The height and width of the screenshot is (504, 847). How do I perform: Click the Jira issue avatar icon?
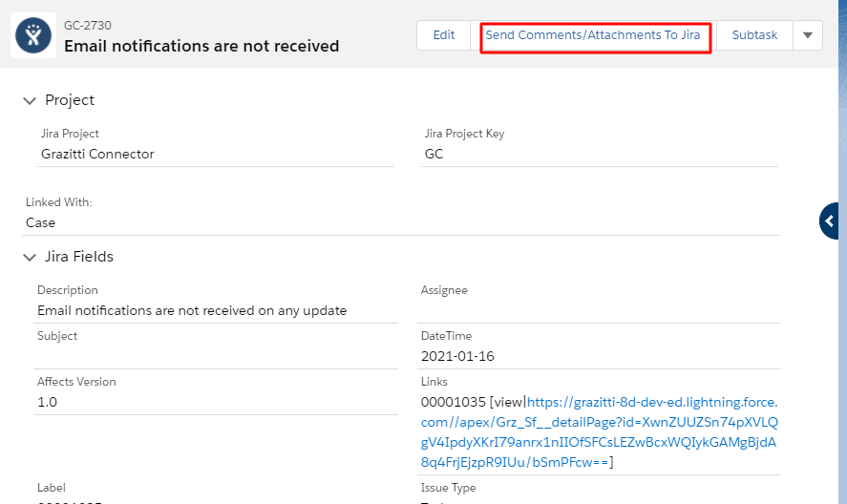(33, 35)
